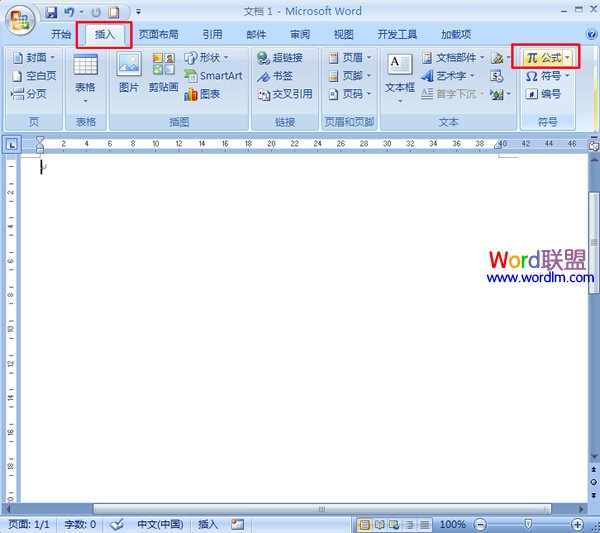
Task: Insert a 超链接 hyperlink
Action: (279, 58)
